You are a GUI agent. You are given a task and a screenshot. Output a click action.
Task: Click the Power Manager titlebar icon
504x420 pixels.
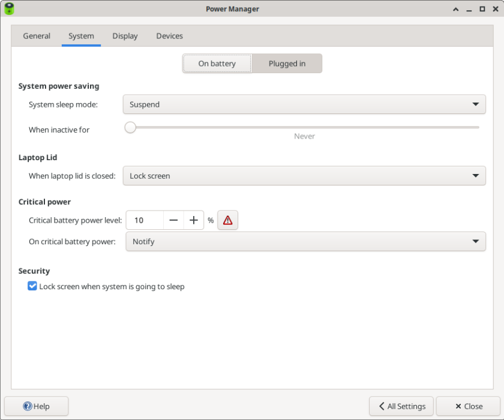pos(10,8)
